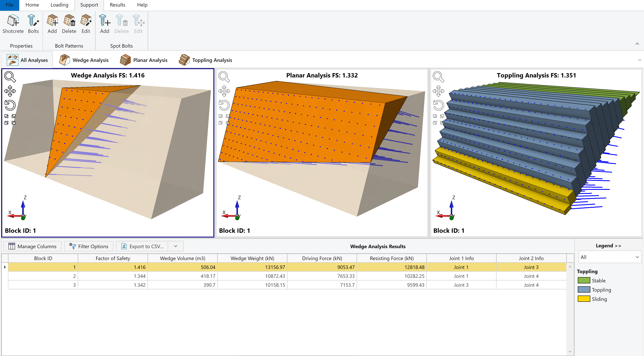Image resolution: width=644 pixels, height=356 pixels.
Task: Expand the Export to CSV dropdown arrow
Action: point(176,246)
